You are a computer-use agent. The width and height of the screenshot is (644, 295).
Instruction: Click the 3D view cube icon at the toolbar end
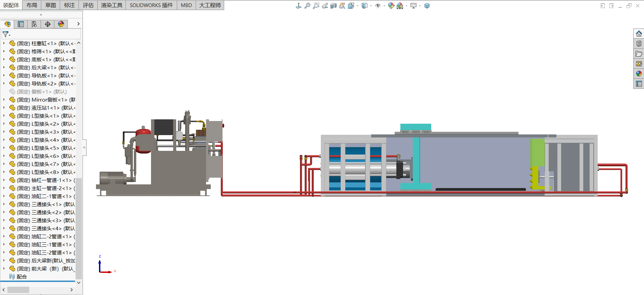point(427,6)
